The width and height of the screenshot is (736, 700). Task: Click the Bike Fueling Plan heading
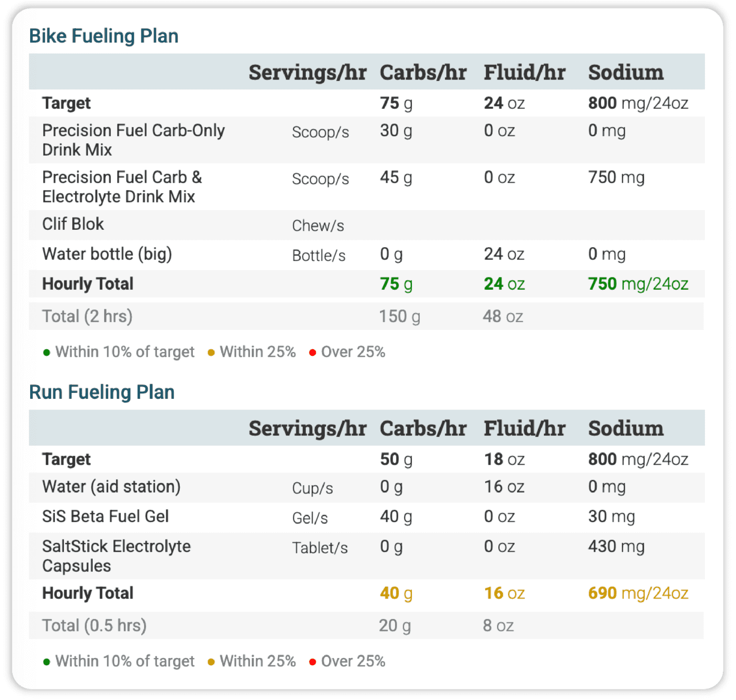click(104, 36)
